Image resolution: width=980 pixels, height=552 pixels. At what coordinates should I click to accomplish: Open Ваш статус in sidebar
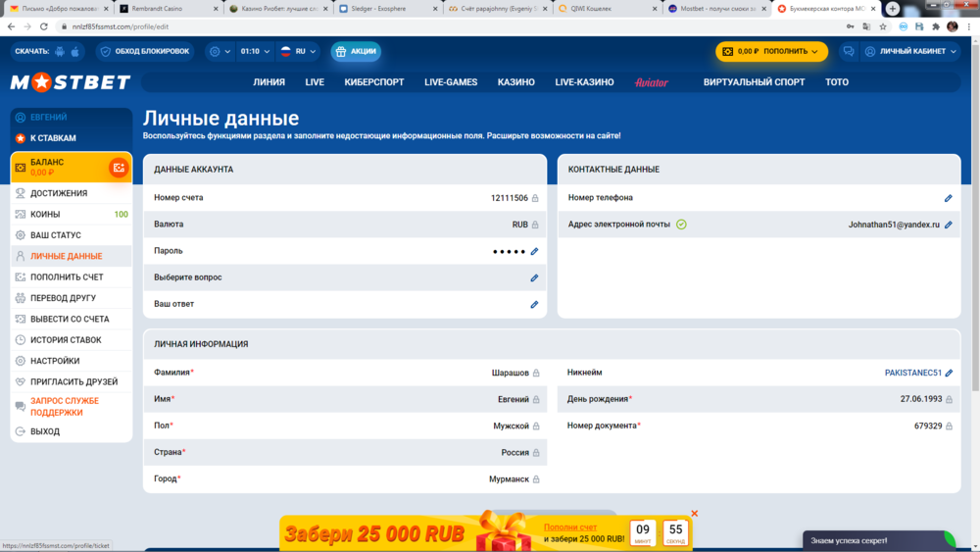pyautogui.click(x=72, y=235)
